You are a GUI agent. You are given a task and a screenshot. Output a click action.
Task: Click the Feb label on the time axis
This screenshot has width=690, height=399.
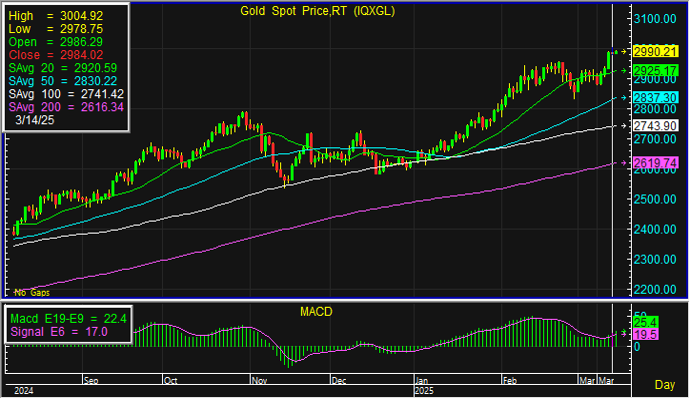[510, 381]
